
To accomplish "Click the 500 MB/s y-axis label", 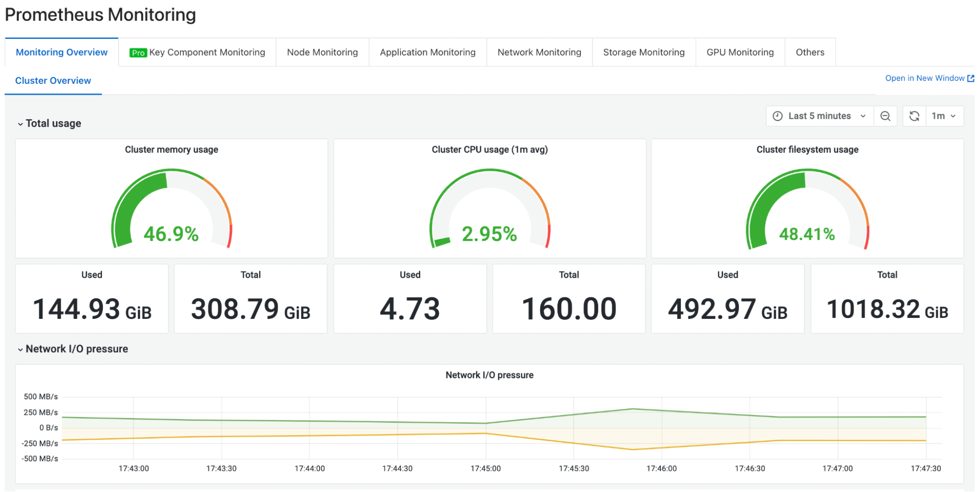I will pos(41,397).
